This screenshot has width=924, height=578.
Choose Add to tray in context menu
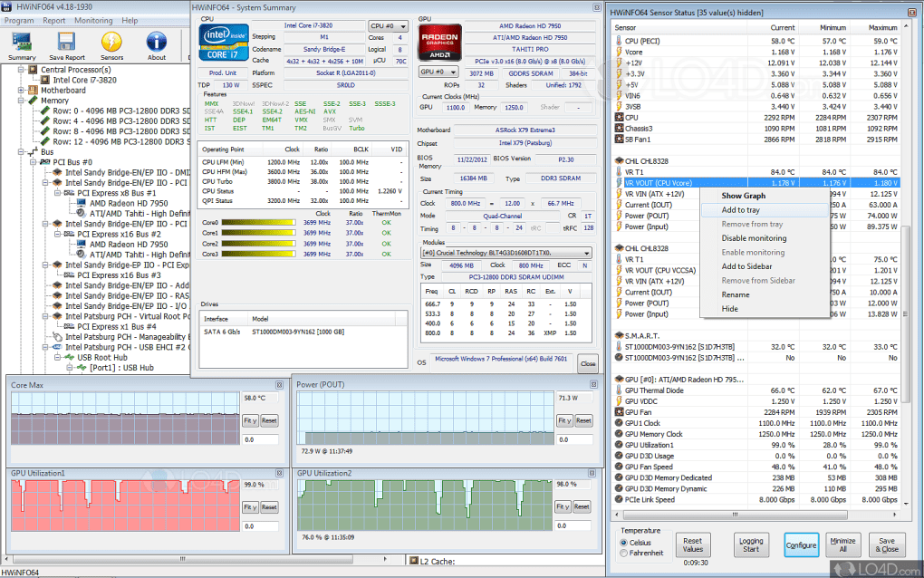pyautogui.click(x=765, y=210)
